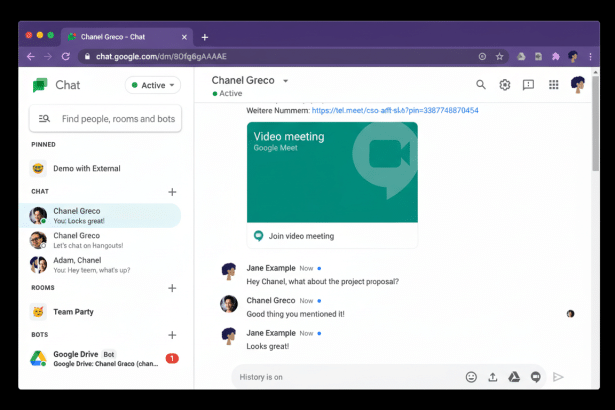Click the send feedback icon
615x410 pixels.
coord(528,85)
